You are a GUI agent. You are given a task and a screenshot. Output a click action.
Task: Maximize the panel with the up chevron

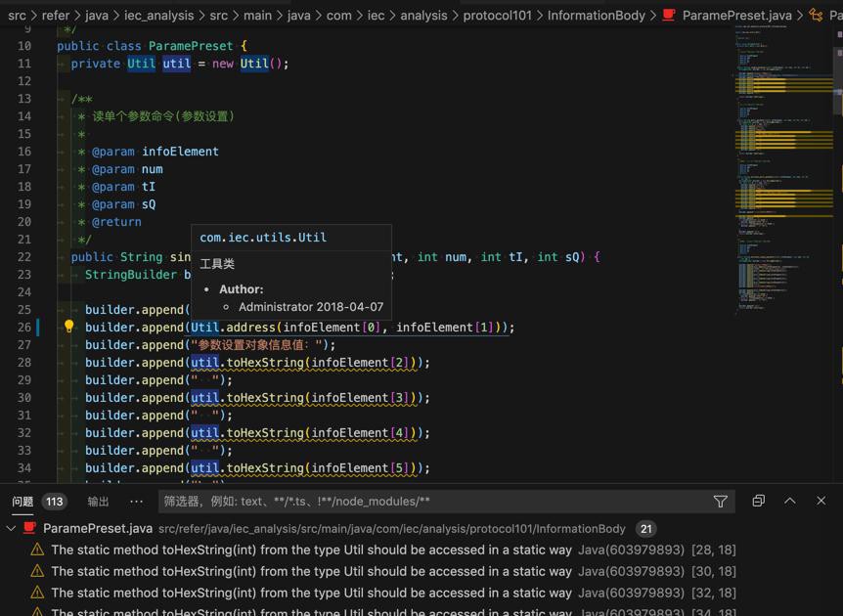pyautogui.click(x=790, y=501)
